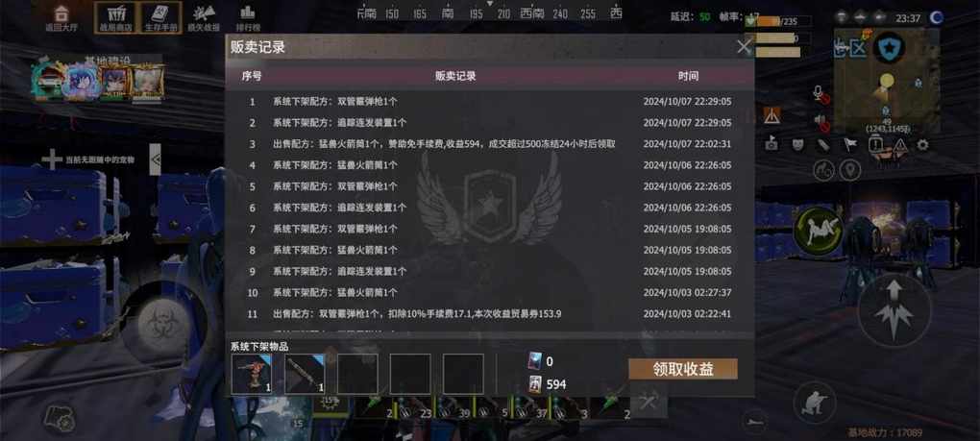Open the 战局商店 shop basket icon

[x=115, y=17]
